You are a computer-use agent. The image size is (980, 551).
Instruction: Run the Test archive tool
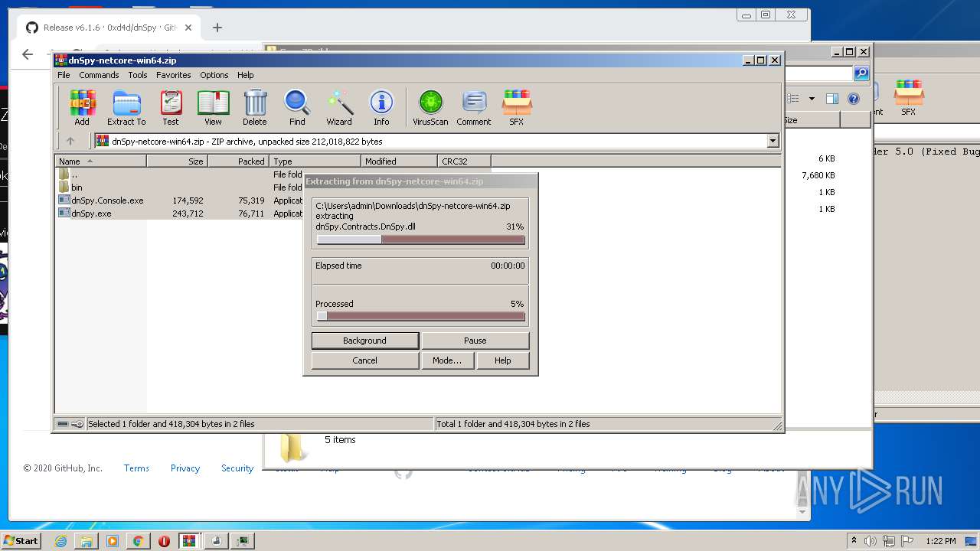(x=171, y=107)
